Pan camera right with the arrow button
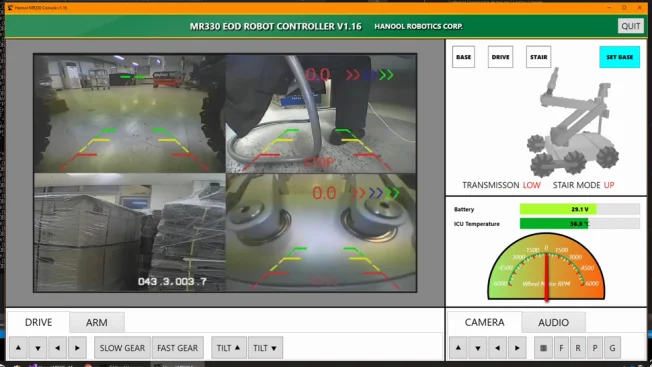Viewport: 652px width, 367px height. (517, 347)
